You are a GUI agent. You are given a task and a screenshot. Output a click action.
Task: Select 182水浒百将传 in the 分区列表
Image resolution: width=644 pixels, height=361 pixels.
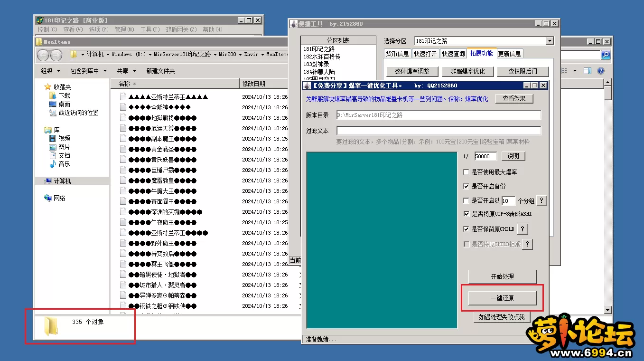(x=322, y=57)
